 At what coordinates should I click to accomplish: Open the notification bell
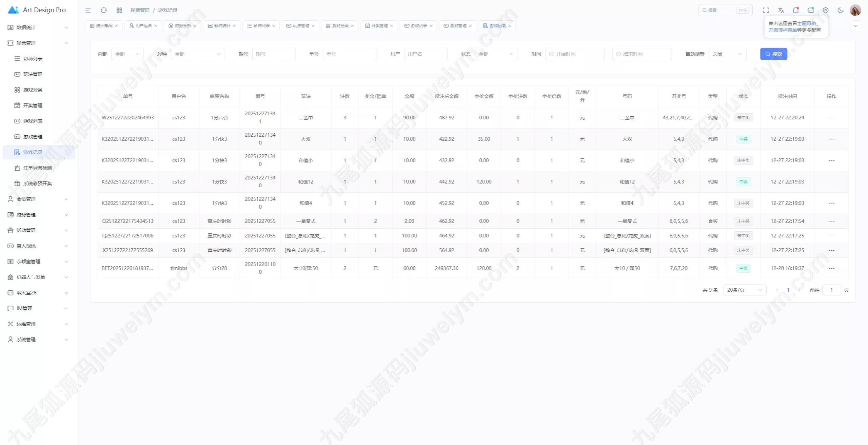[795, 10]
